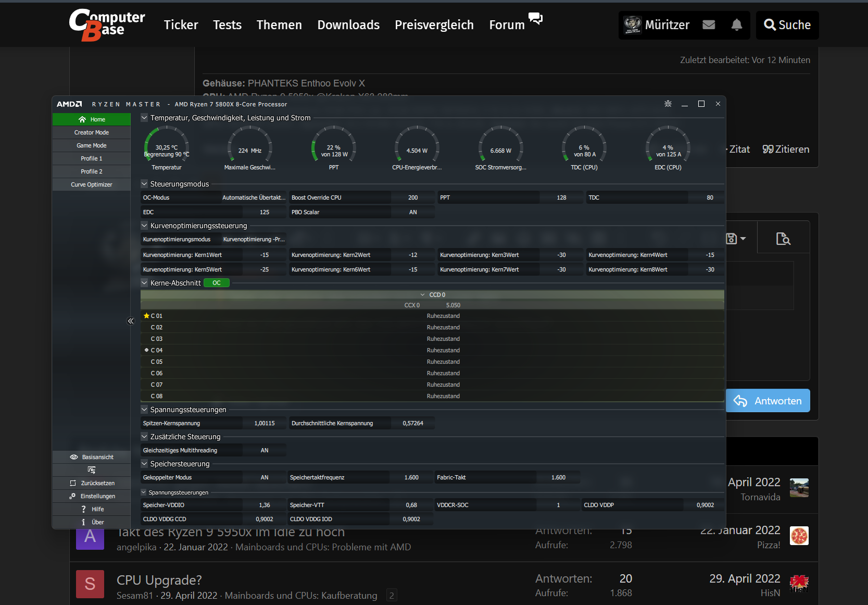Open Curve Optimizer in sidebar
This screenshot has width=868, height=605.
click(x=92, y=184)
